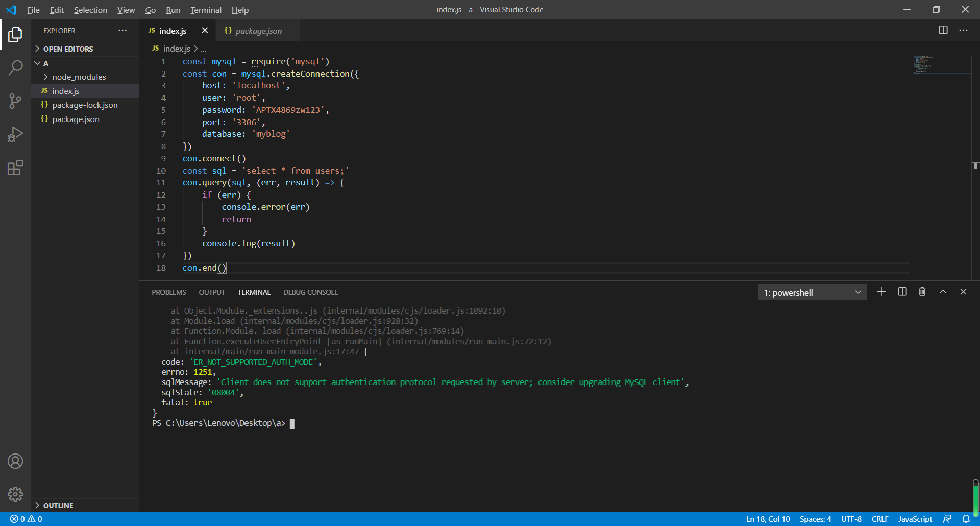Split the terminal panel
Image resolution: width=980 pixels, height=526 pixels.
pos(902,292)
